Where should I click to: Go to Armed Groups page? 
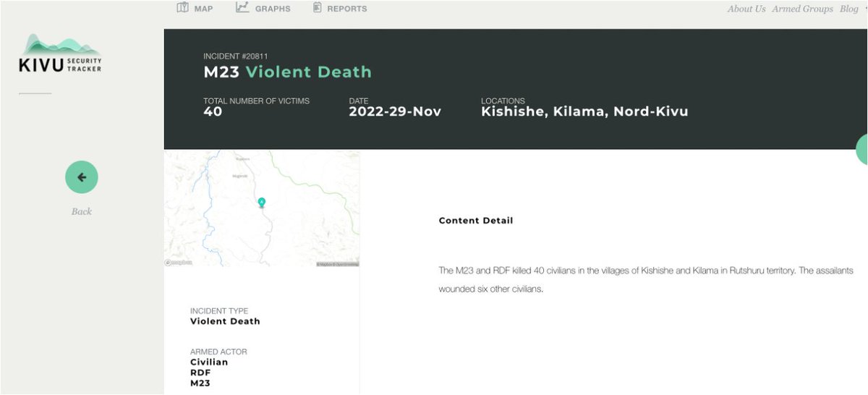pos(803,9)
